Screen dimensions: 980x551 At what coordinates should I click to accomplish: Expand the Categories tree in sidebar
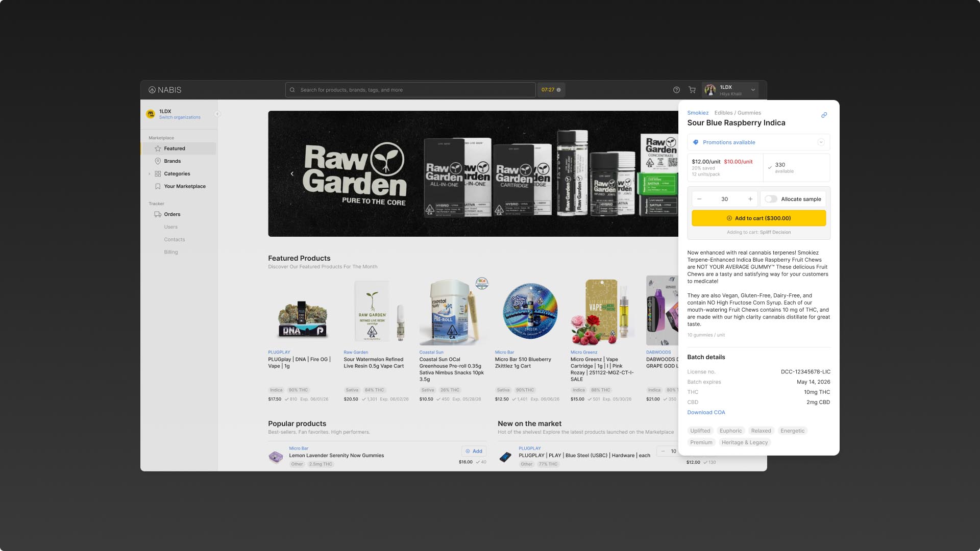click(149, 173)
